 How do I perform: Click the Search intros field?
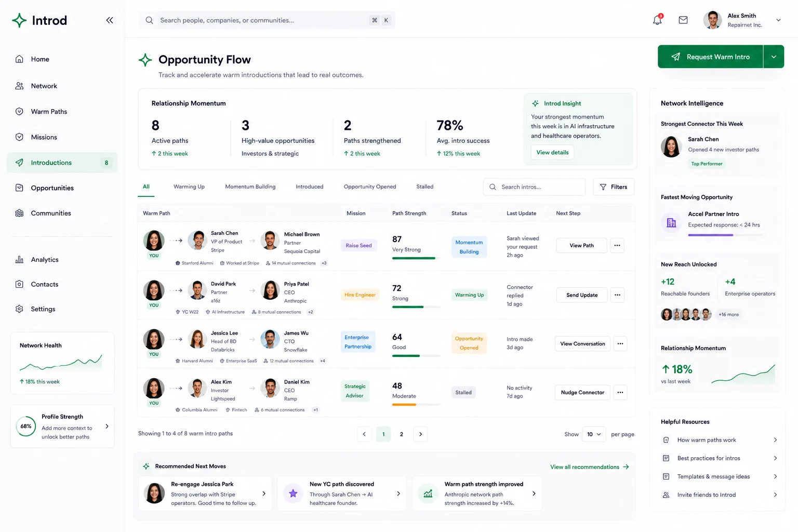click(x=535, y=187)
